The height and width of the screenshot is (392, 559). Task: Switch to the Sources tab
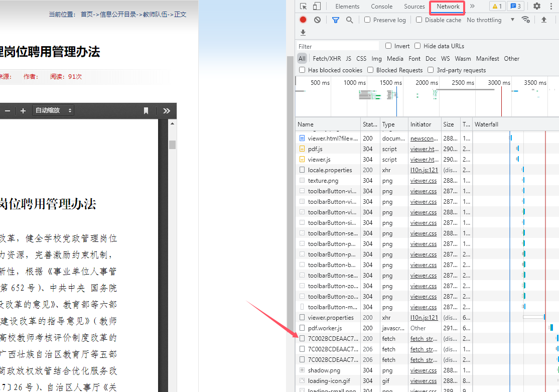click(x=414, y=7)
